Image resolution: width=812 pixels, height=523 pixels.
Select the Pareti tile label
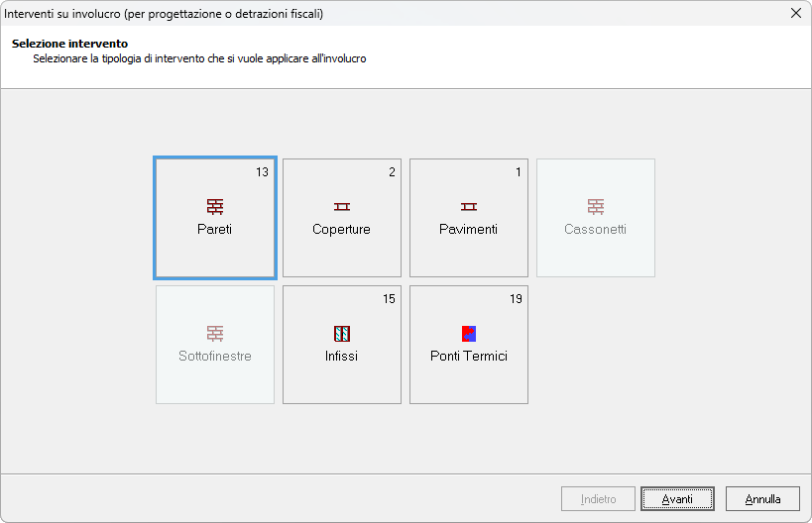pyautogui.click(x=215, y=229)
